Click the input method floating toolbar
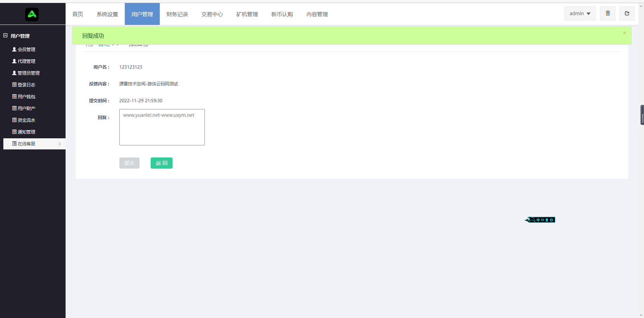The height and width of the screenshot is (318, 644). point(540,220)
